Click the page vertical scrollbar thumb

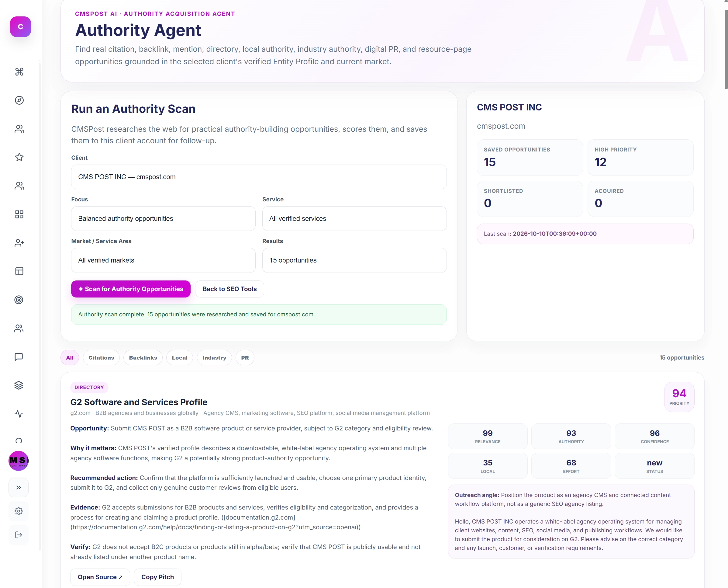coord(726,49)
